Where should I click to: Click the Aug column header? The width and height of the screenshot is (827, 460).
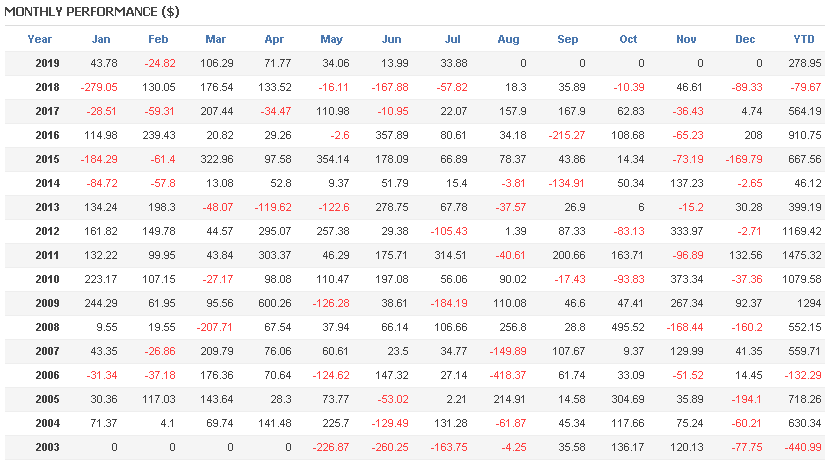pyautogui.click(x=508, y=39)
